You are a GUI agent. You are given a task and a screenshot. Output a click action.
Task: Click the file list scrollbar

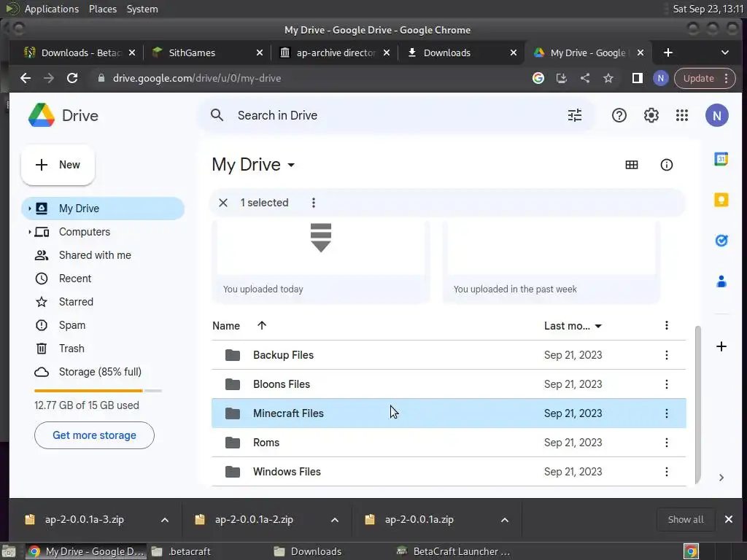coord(697,404)
